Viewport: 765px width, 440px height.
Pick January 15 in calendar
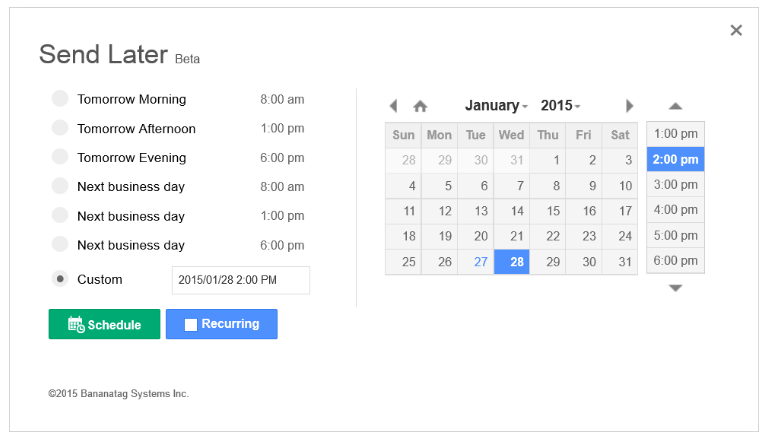click(x=548, y=211)
